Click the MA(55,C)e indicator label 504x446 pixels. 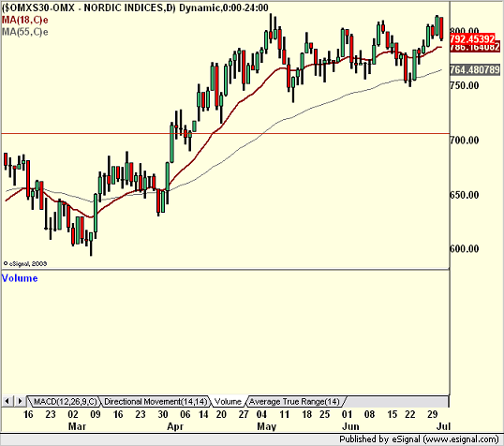point(24,32)
